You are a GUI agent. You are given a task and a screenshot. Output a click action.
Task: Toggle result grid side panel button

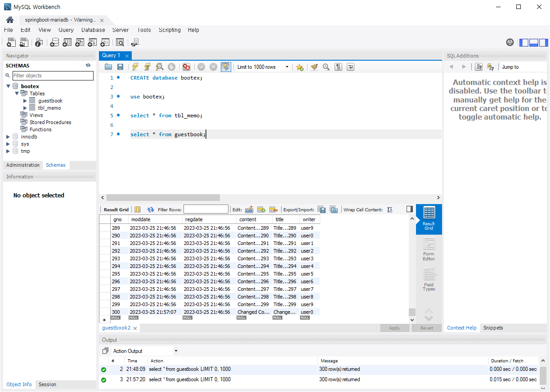(x=409, y=209)
